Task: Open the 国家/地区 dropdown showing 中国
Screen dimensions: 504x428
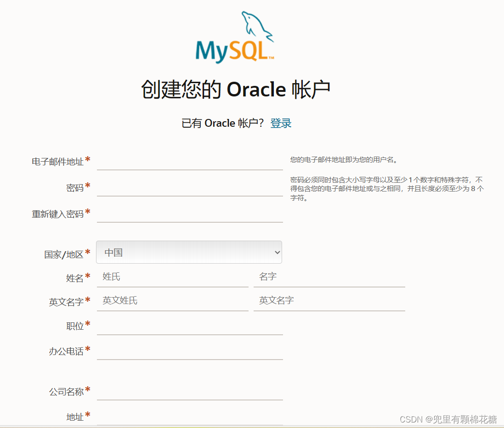Action: 189,252
